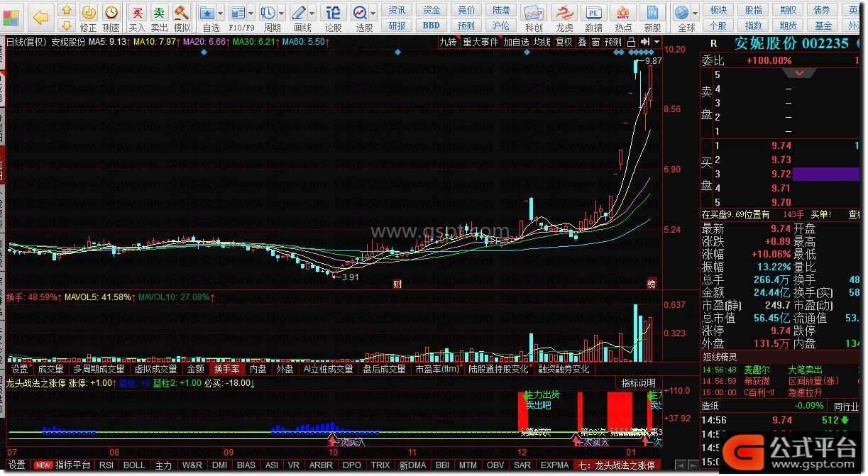Click the BBD button
Viewport: 868px width, 476px height.
pyautogui.click(x=431, y=26)
